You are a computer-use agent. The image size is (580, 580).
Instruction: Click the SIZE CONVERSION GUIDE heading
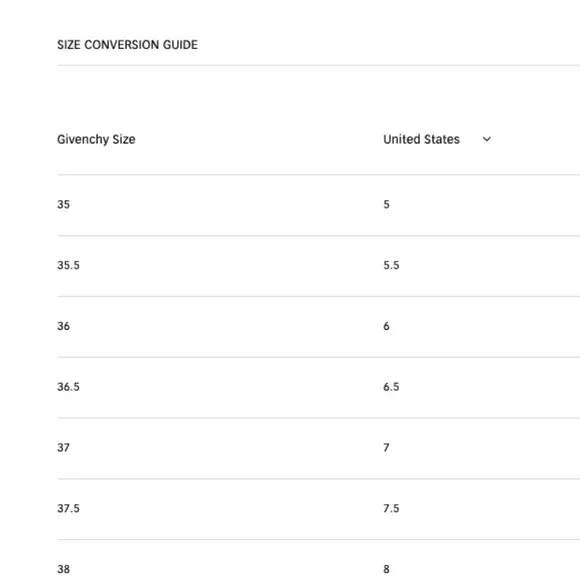(x=127, y=45)
